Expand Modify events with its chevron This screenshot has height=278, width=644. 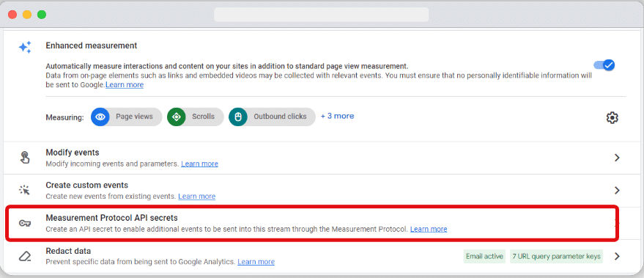coord(616,158)
